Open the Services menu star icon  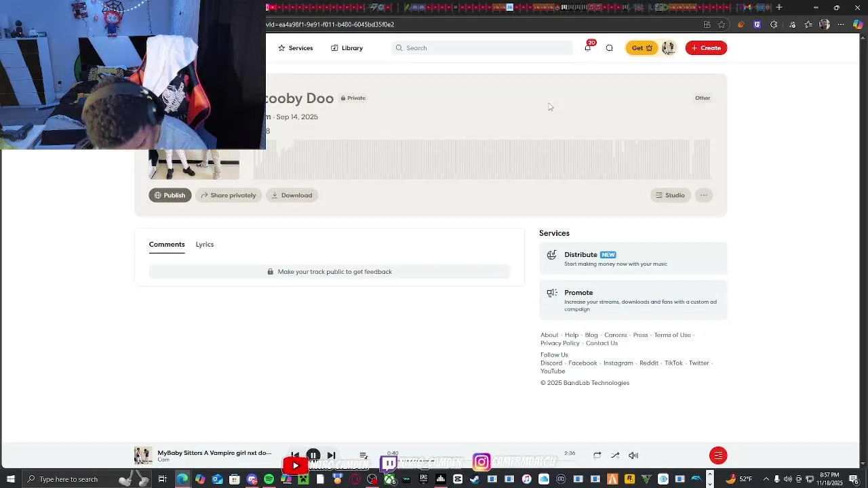(x=281, y=48)
